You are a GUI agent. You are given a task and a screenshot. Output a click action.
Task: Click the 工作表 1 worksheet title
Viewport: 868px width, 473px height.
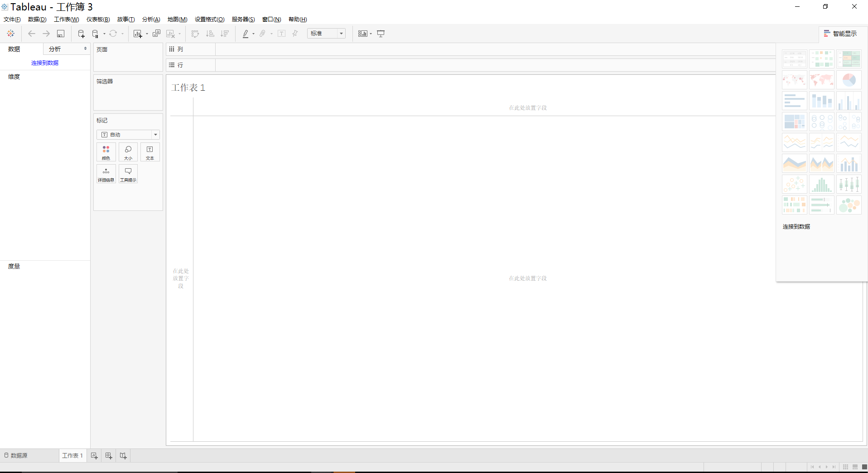coord(188,88)
